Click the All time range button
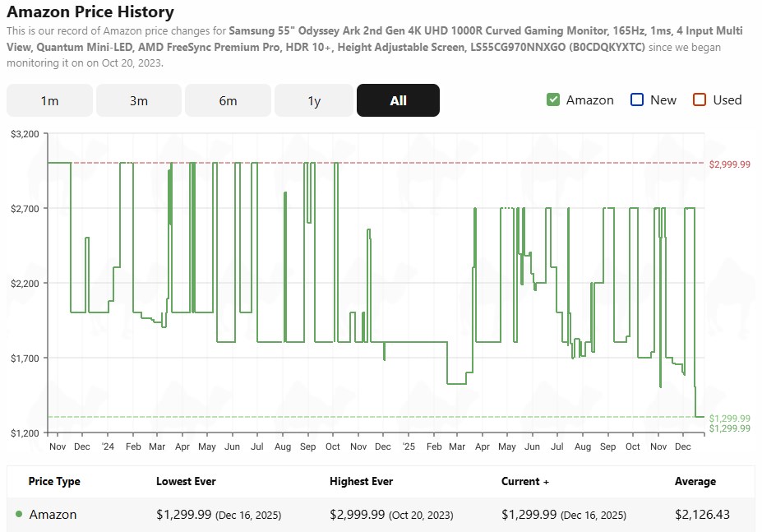The height and width of the screenshot is (532, 762). (x=398, y=100)
